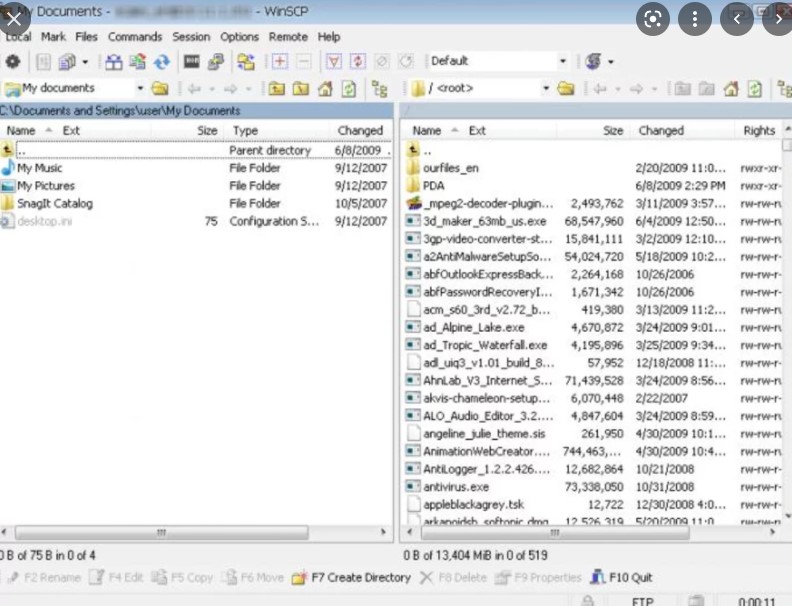Viewport: 792px width, 606px height.
Task: Sort remote panel by Size column
Action: tap(594, 130)
